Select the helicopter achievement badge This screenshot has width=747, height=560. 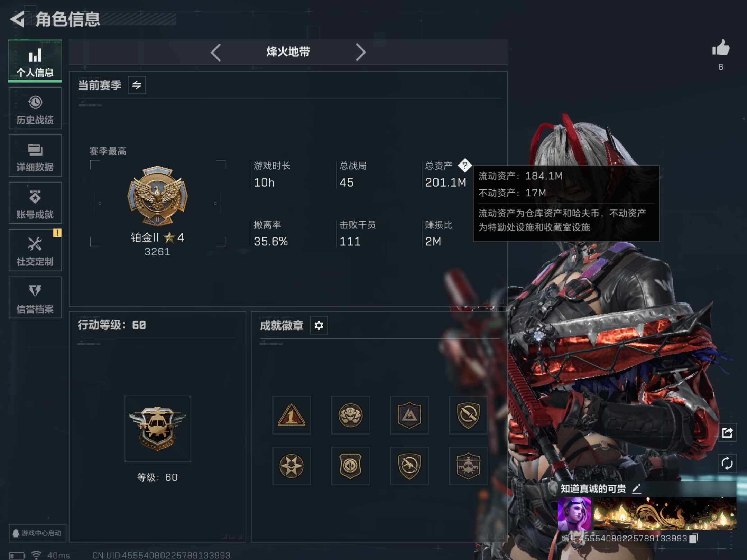[468, 466]
